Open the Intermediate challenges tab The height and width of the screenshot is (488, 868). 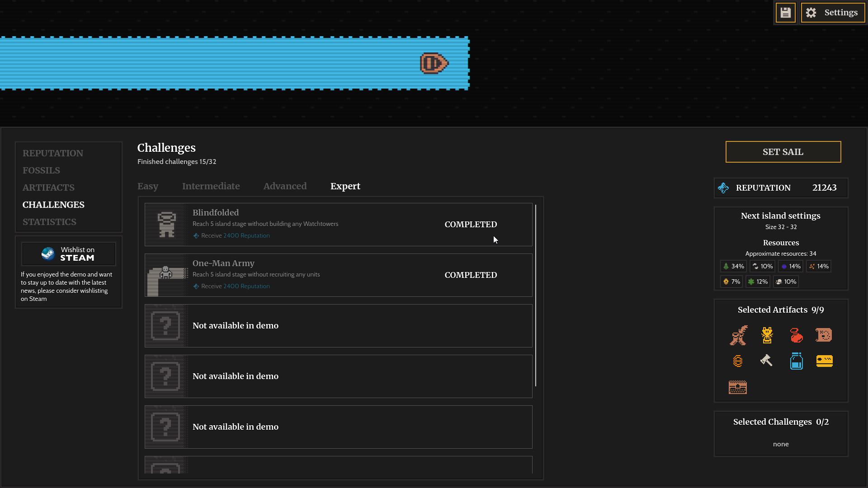[211, 186]
